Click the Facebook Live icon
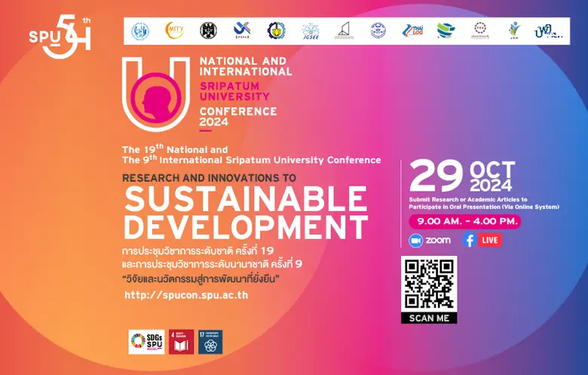588x375 pixels. pyautogui.click(x=469, y=241)
